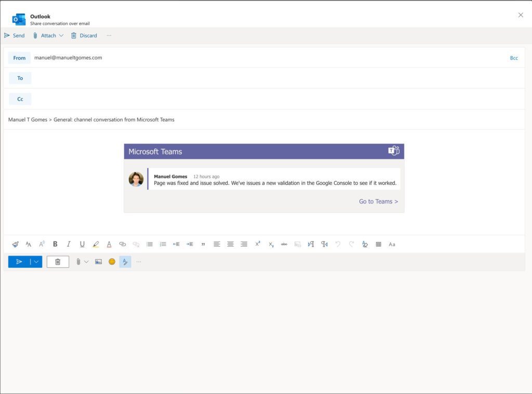
Task: Insert pictures inline
Action: pos(98,262)
